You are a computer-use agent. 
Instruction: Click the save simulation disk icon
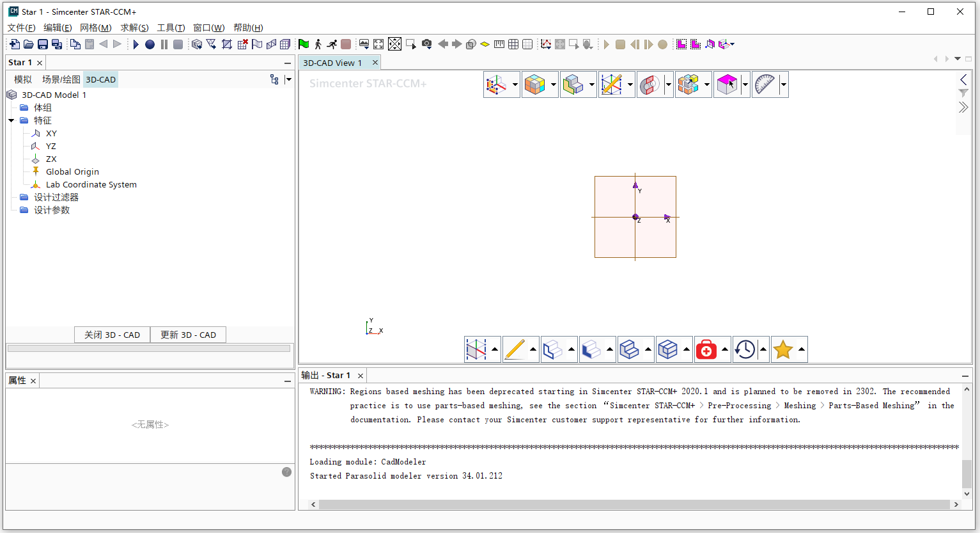tap(42, 44)
